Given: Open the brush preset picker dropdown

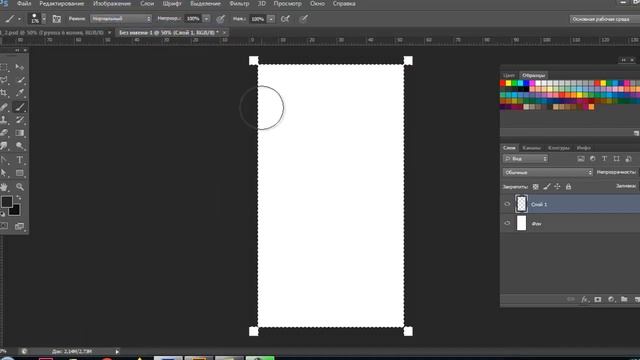Looking at the screenshot, I should pos(44,19).
